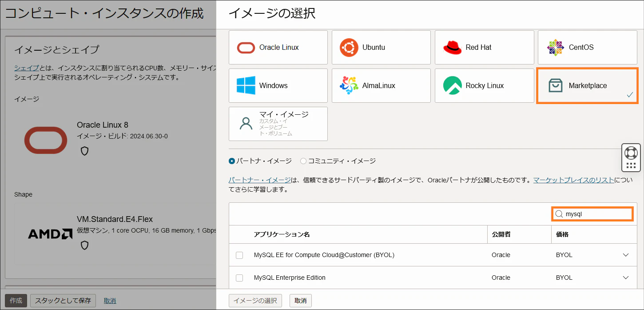Click 公開者 column header
Screen dimensions: 644x310
501,234
